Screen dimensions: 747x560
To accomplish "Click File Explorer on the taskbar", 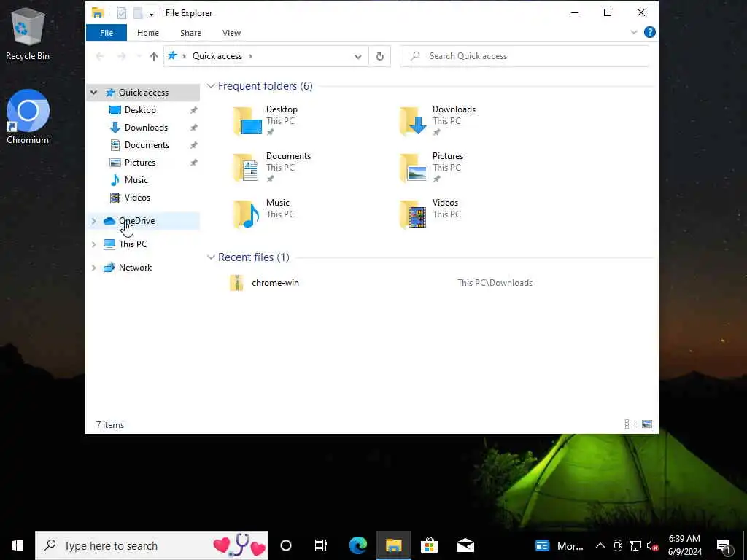I will pyautogui.click(x=393, y=545).
